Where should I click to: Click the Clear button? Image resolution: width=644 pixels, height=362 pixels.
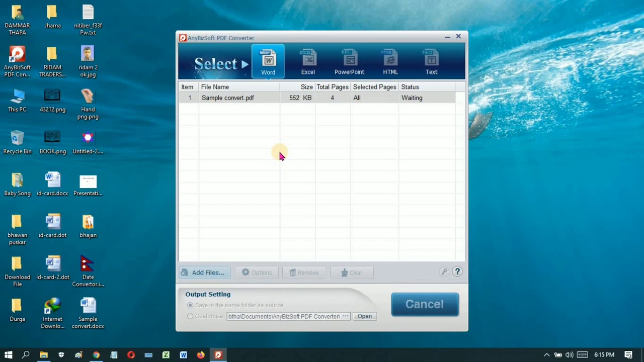coord(352,273)
